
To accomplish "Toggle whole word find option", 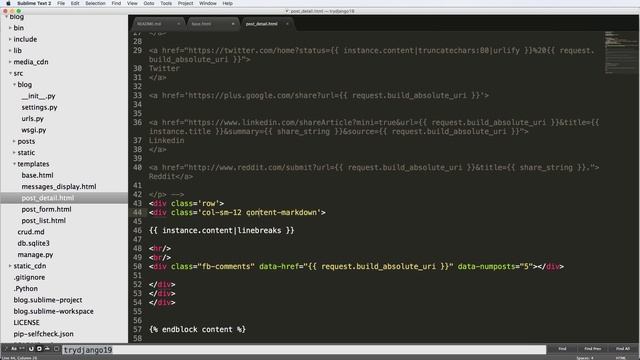I will 22,349.
